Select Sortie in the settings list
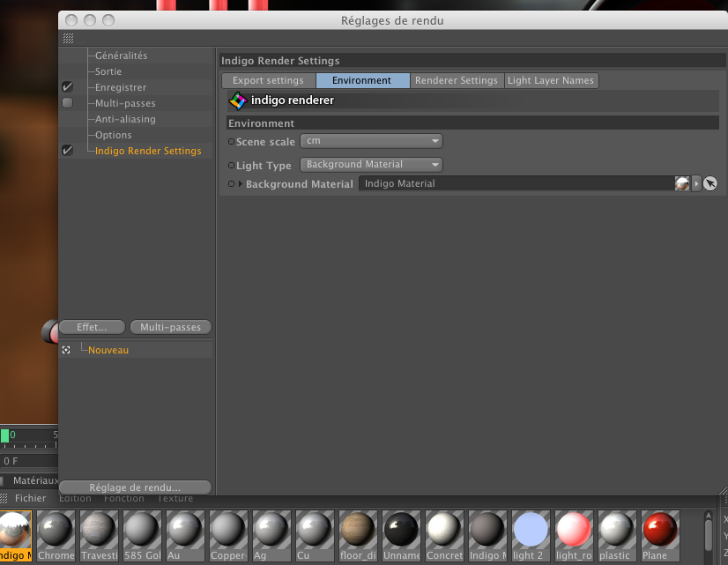 coord(108,71)
